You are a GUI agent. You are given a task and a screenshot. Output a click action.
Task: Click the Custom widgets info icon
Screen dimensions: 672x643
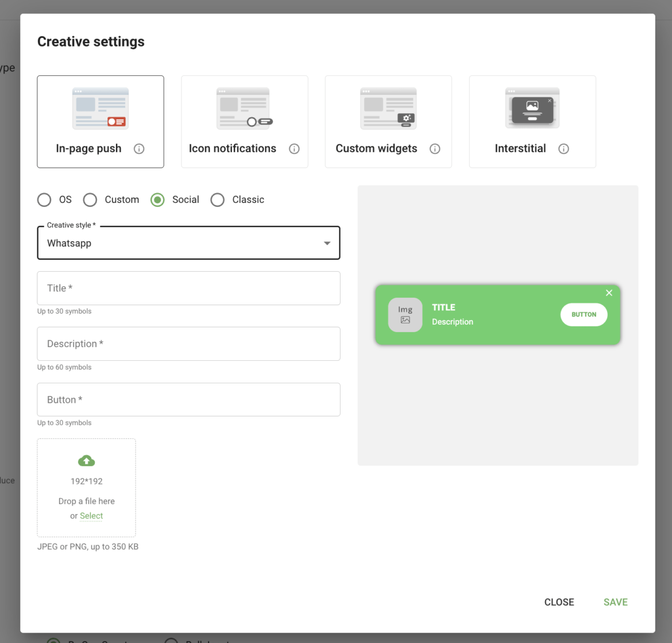[435, 148]
